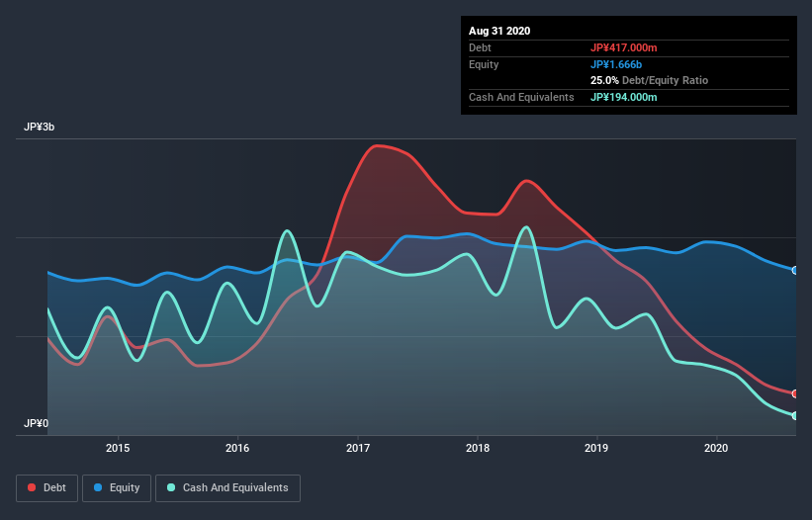This screenshot has width=812, height=520.
Task: Click the 2018 x-axis label
Action: pos(478,448)
